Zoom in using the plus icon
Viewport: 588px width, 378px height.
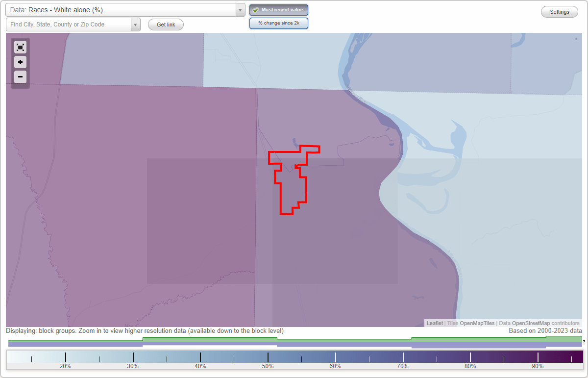20,62
